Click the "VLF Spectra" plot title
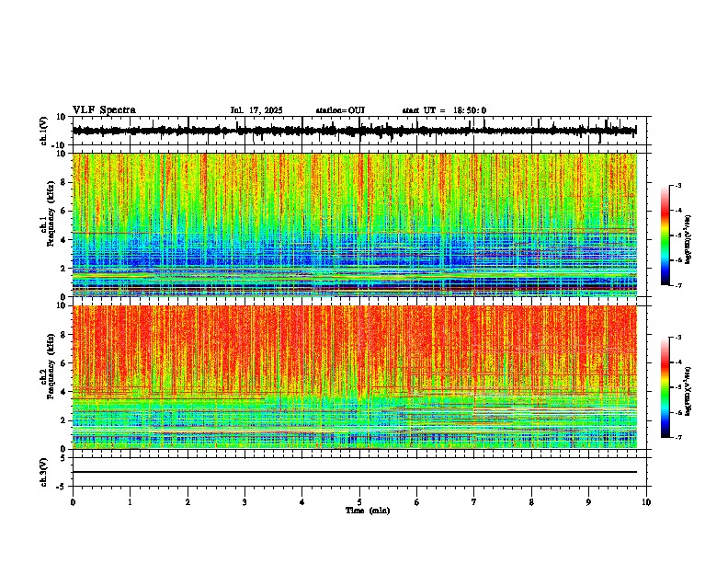This screenshot has width=728, height=563. coord(104,110)
